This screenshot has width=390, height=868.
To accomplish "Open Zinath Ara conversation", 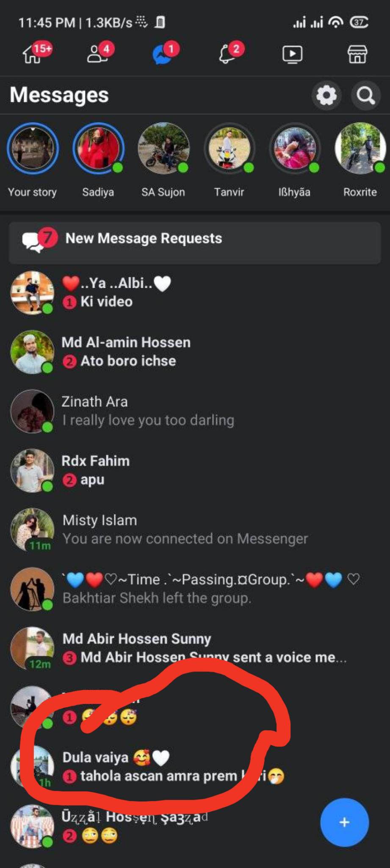I will [195, 411].
